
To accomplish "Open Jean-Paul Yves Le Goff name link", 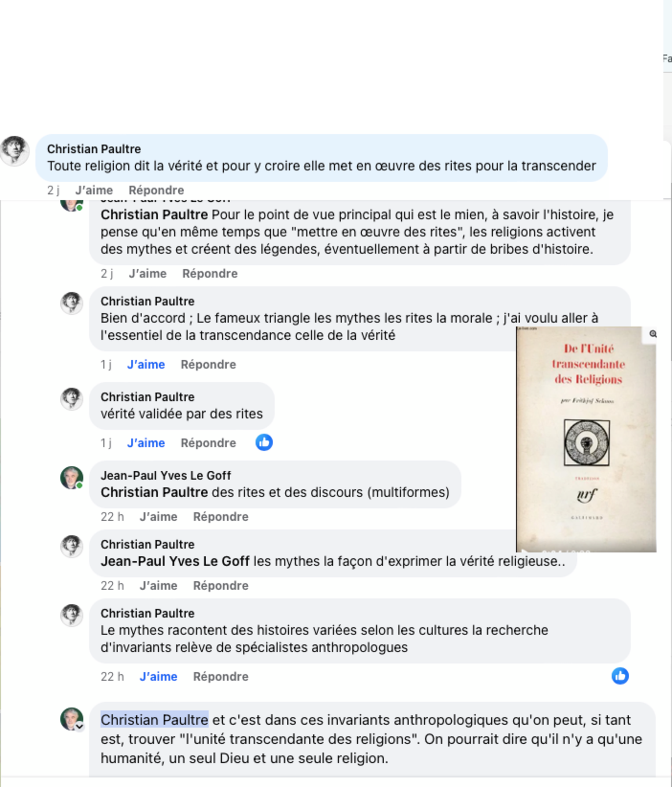I will [166, 475].
